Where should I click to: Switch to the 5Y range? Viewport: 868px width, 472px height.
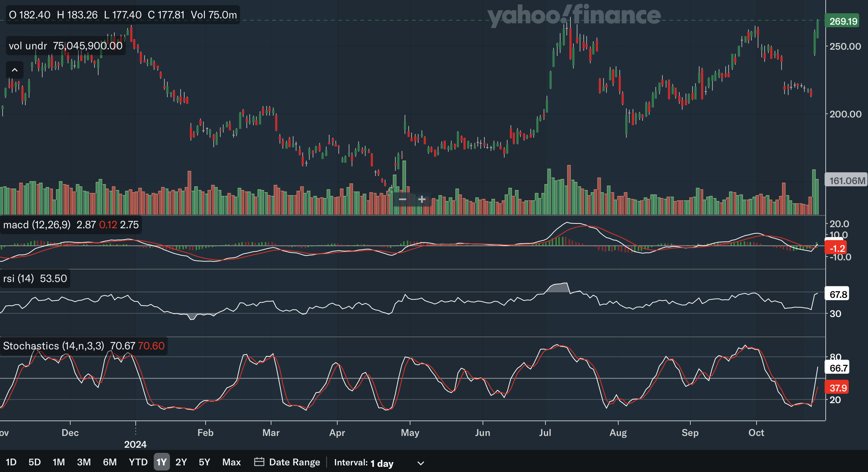click(204, 462)
